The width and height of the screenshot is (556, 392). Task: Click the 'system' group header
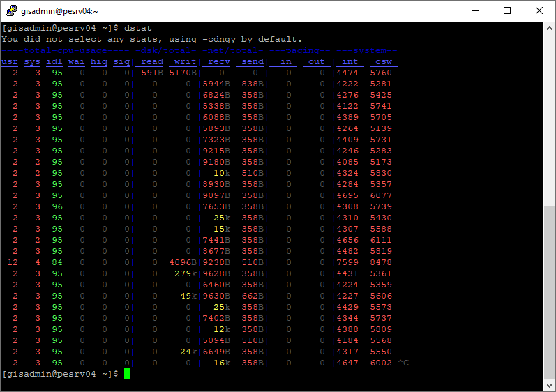tap(367, 51)
